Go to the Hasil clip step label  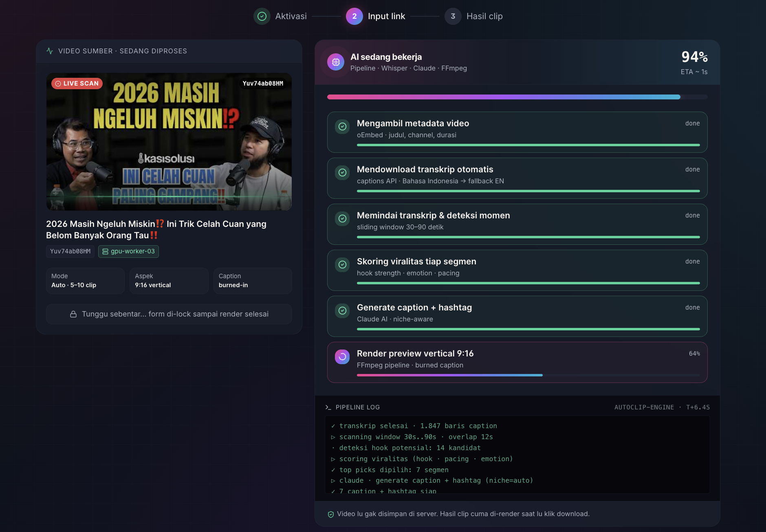coord(484,16)
